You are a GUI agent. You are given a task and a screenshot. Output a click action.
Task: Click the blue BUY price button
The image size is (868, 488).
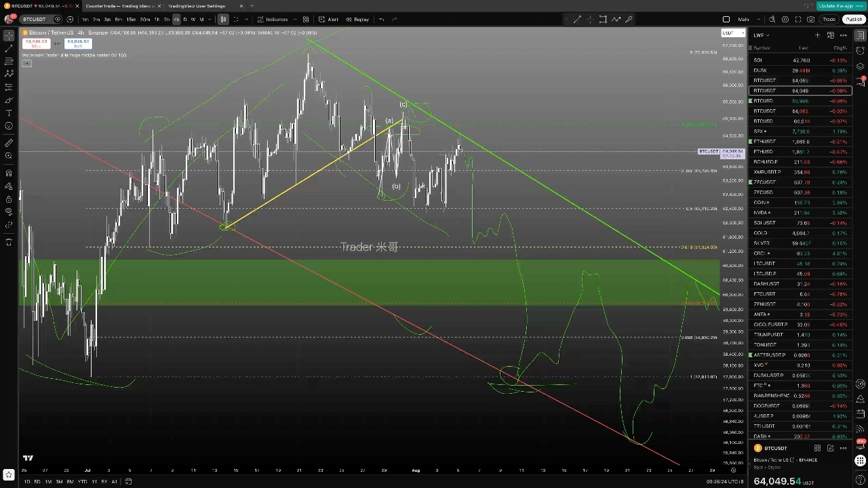pyautogui.click(x=78, y=43)
